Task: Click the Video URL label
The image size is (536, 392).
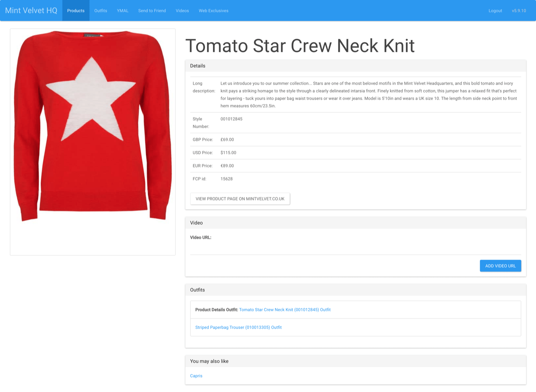Action: (201, 238)
